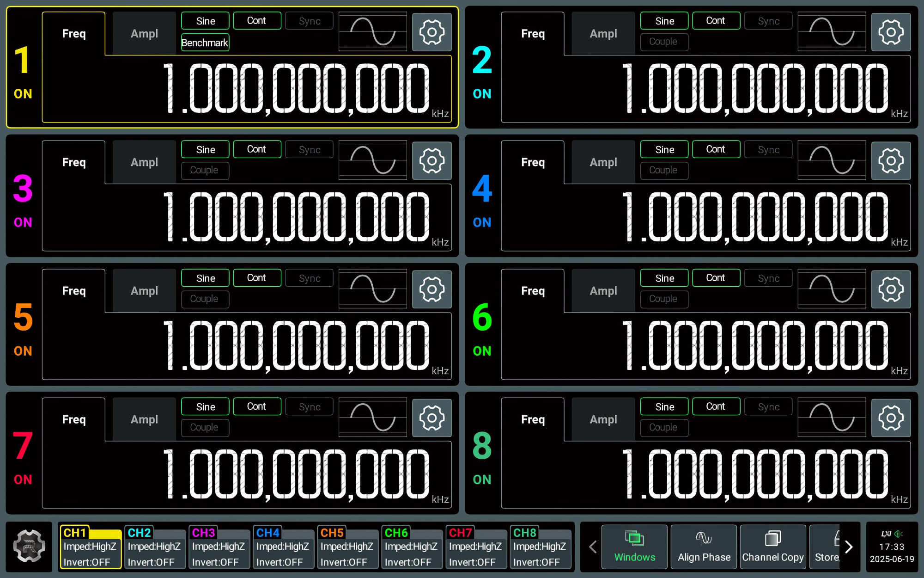This screenshot has width=924, height=578.
Task: Open channel 2 settings gear
Action: click(891, 32)
